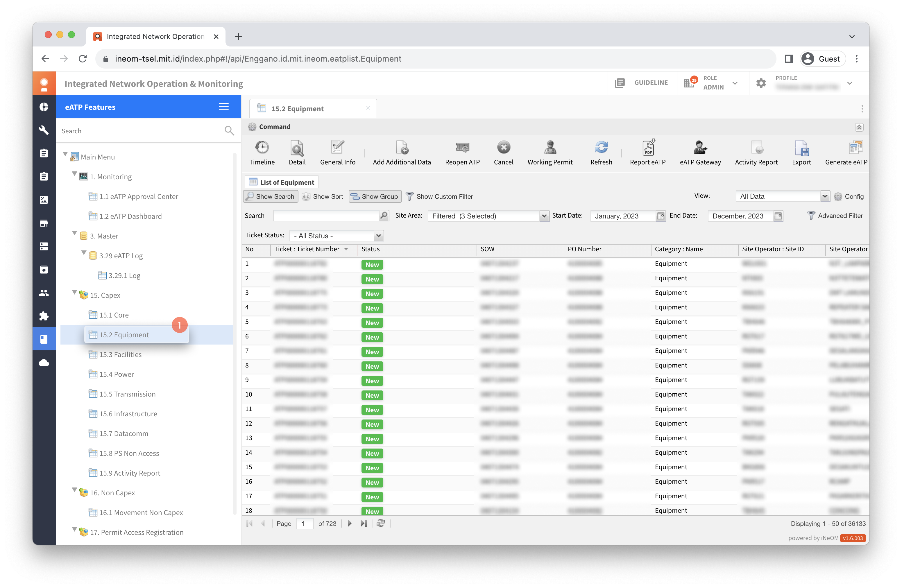This screenshot has width=902, height=588.
Task: Open 15.3 Facilities in the tree
Action: [120, 354]
